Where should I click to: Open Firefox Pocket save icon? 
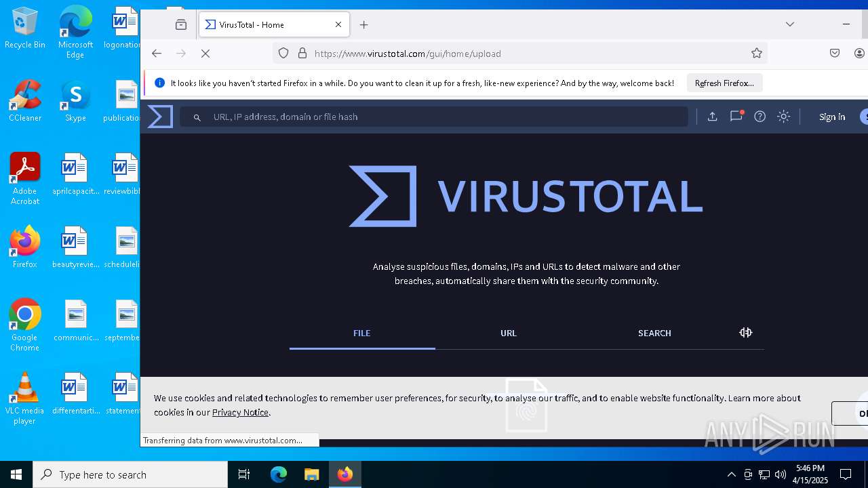(835, 54)
